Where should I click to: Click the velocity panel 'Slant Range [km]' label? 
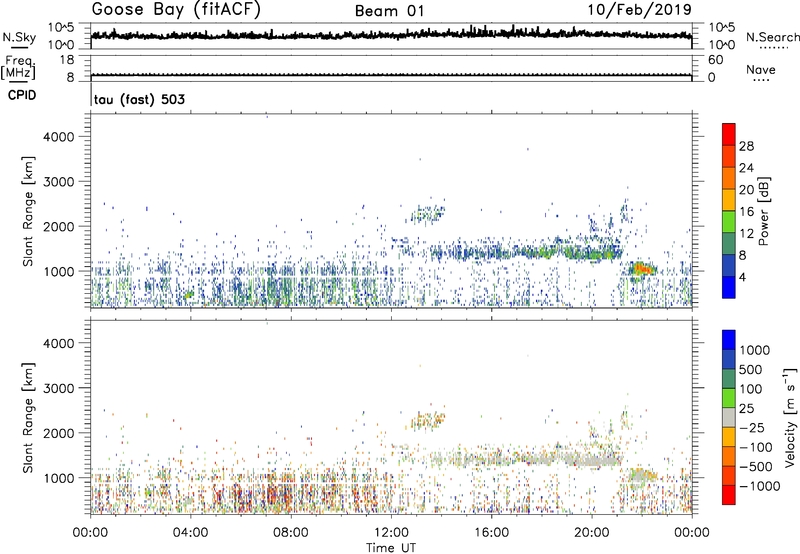(x=28, y=417)
